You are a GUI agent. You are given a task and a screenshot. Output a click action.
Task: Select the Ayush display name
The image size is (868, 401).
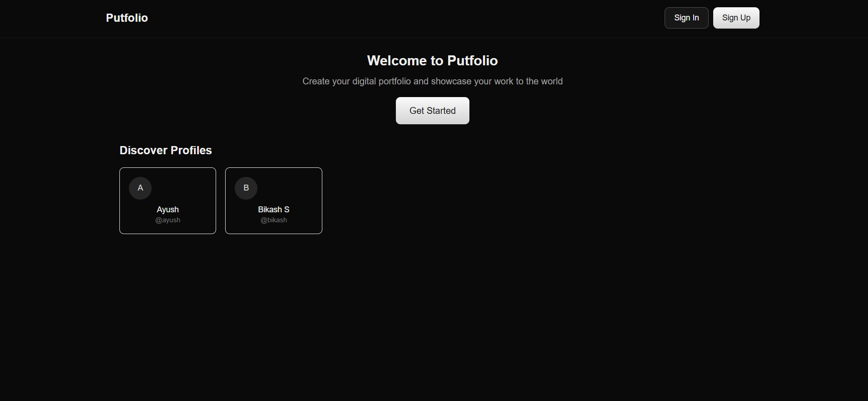tap(168, 210)
